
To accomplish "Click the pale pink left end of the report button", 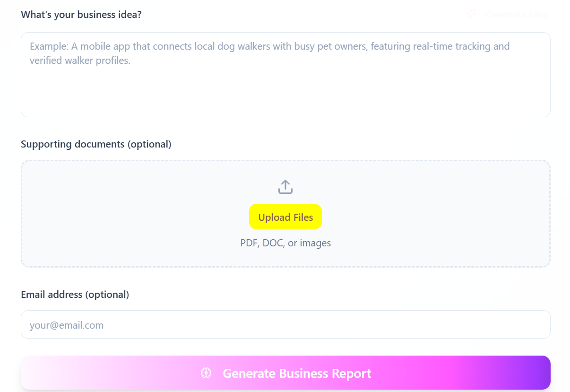I will point(43,373).
